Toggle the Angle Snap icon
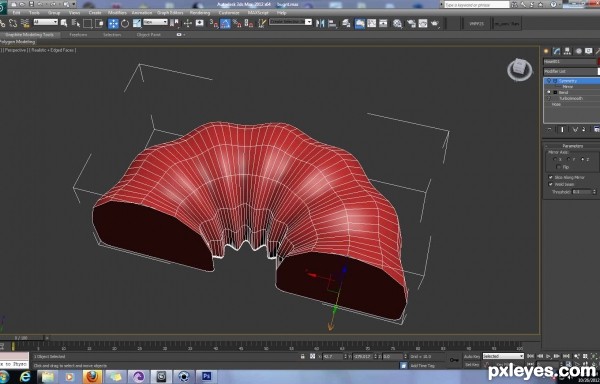Screen dimensions: 600x384 [225, 23]
